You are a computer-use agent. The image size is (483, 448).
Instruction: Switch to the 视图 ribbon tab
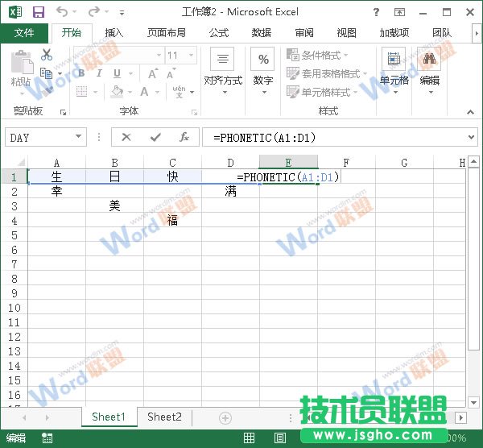click(x=346, y=33)
